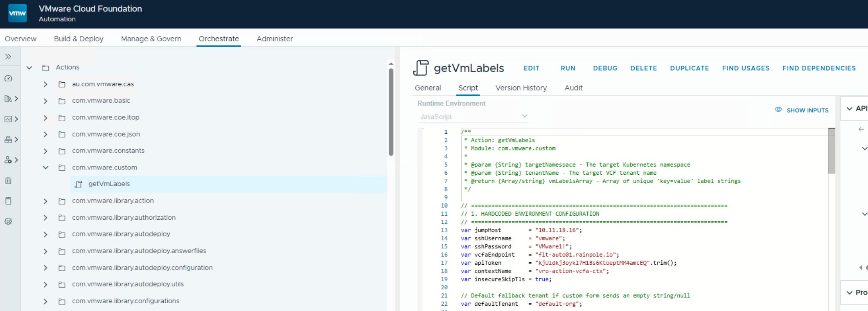Click the DUPLICATE button

pyautogui.click(x=689, y=68)
